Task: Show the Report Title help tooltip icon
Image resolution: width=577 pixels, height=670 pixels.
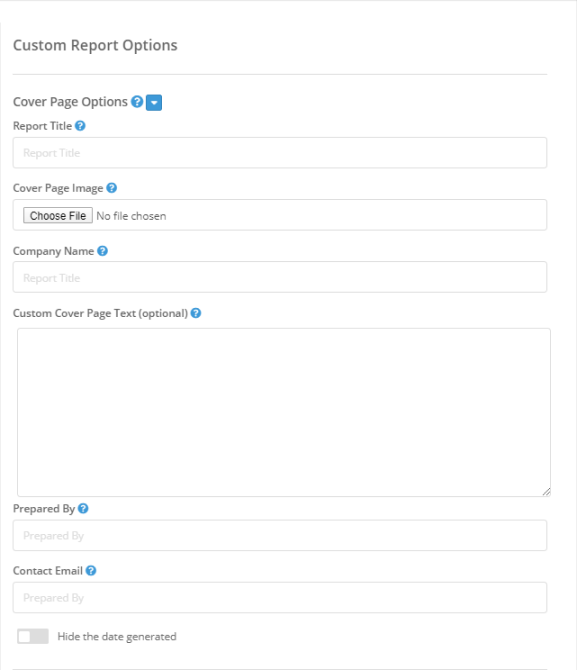Action: point(80,126)
